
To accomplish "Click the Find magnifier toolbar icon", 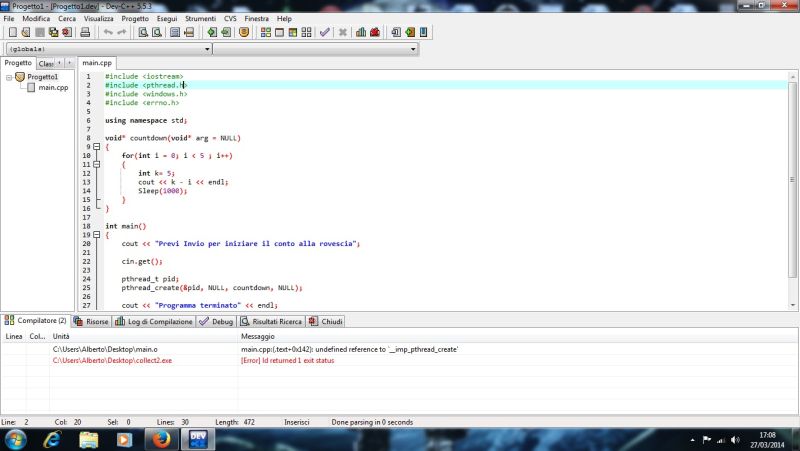I will coord(143,32).
